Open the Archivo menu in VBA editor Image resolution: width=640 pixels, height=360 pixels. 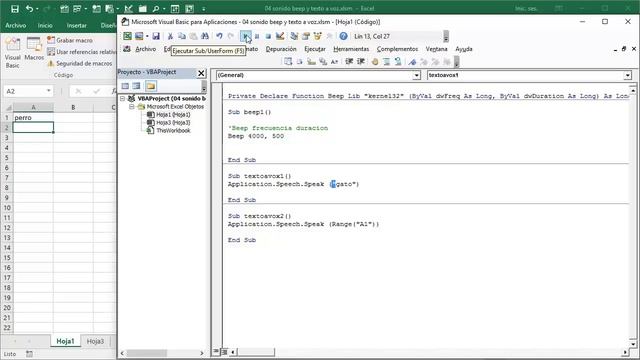pos(145,49)
